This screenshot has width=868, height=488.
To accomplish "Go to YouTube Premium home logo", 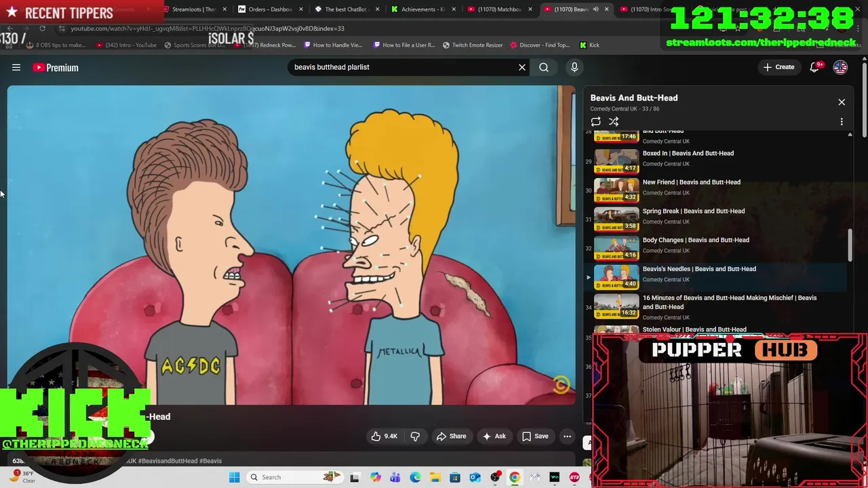I will pyautogui.click(x=56, y=67).
